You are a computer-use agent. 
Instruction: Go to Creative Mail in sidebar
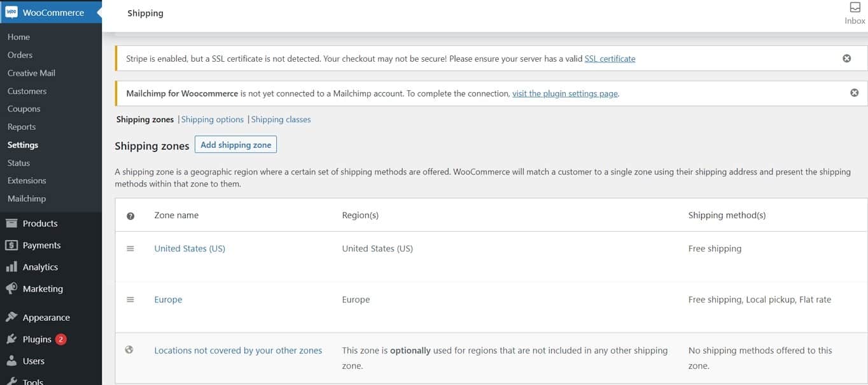pos(31,73)
